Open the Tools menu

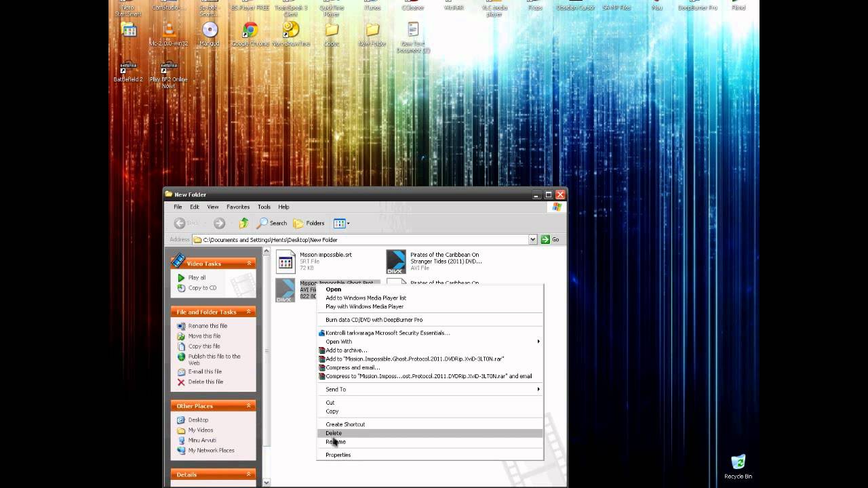(x=264, y=207)
